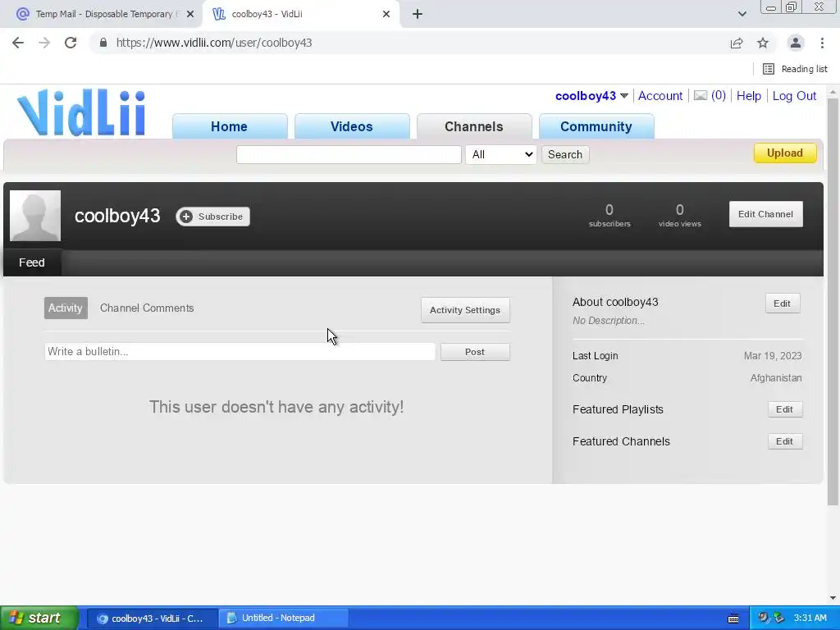Click the plus icon on Subscribe button

[186, 217]
